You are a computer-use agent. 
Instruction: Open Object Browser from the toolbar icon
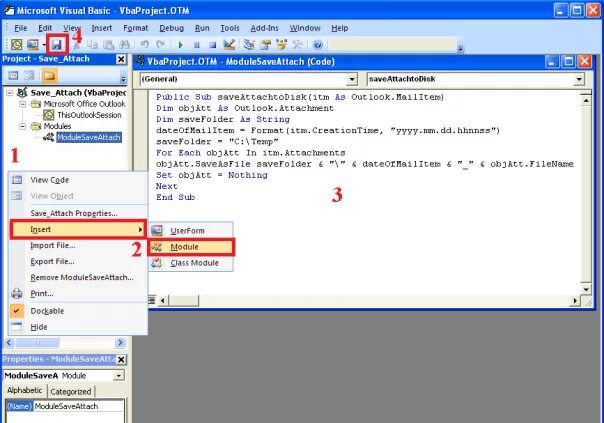point(282,45)
